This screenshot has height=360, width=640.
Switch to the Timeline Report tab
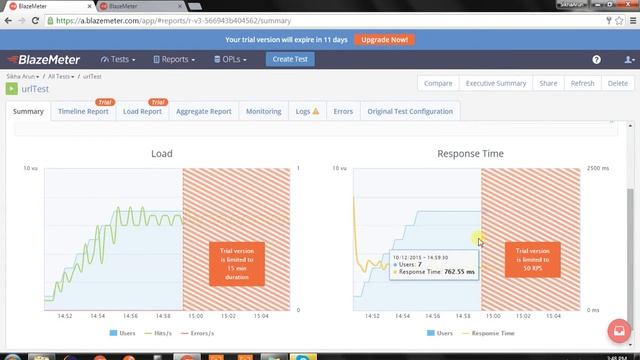[x=83, y=111]
